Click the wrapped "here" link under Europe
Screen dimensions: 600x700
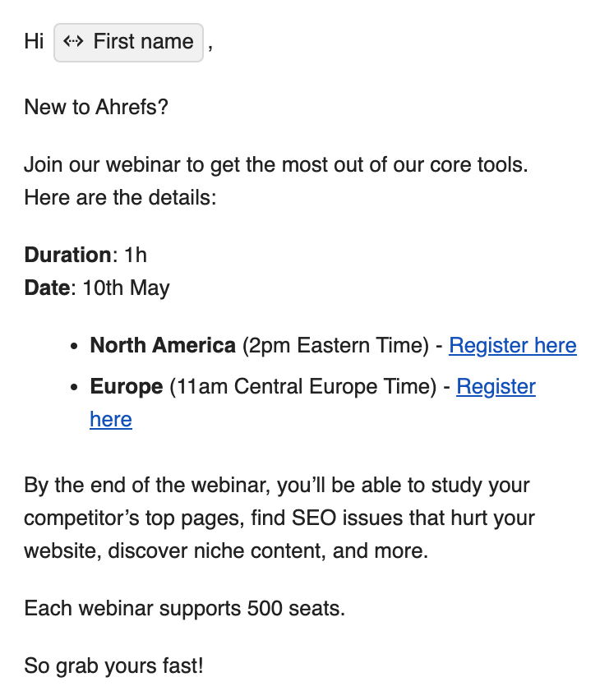point(111,419)
